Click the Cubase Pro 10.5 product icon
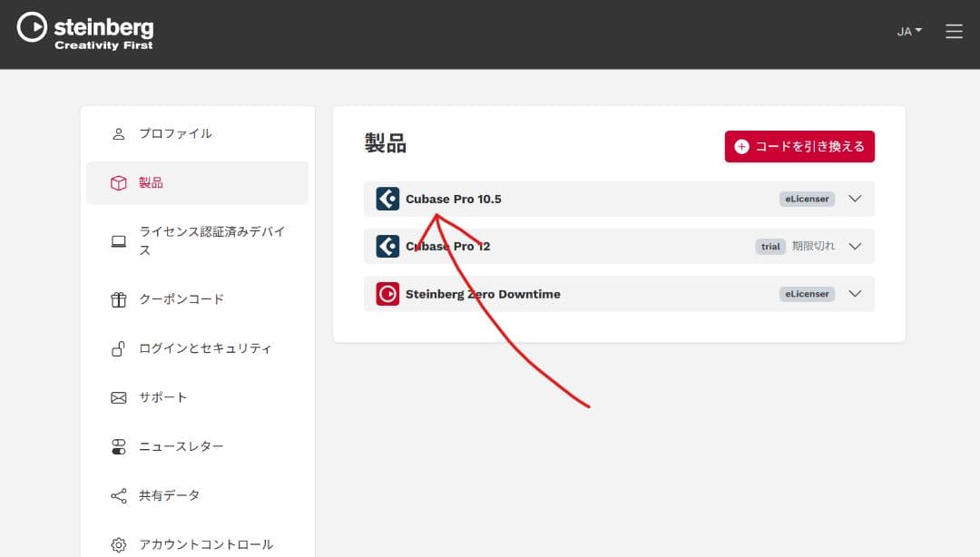This screenshot has width=980, height=557. click(x=387, y=199)
